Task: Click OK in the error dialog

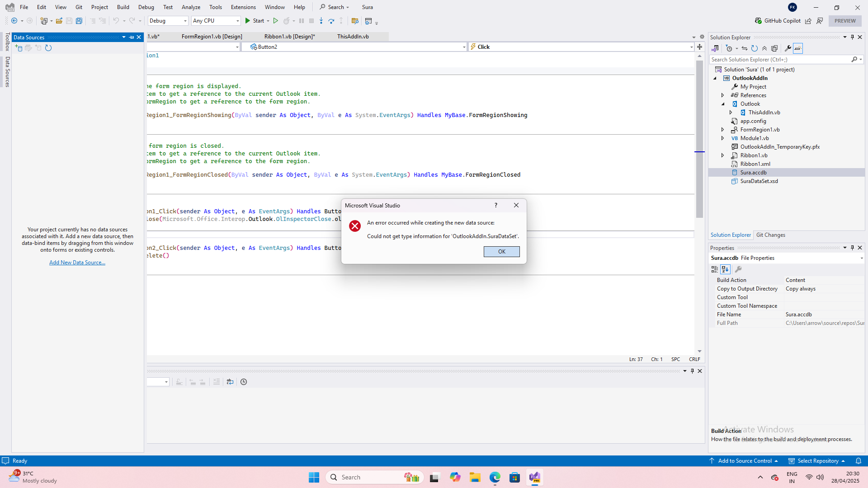Action: [x=501, y=252]
